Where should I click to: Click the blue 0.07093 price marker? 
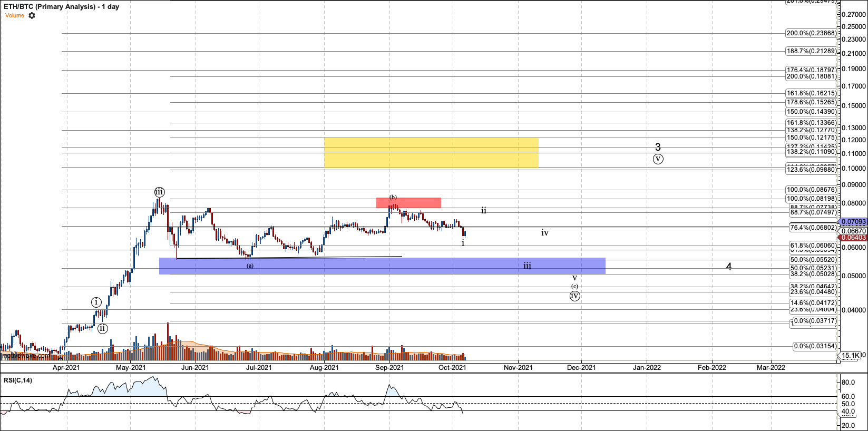(x=852, y=222)
